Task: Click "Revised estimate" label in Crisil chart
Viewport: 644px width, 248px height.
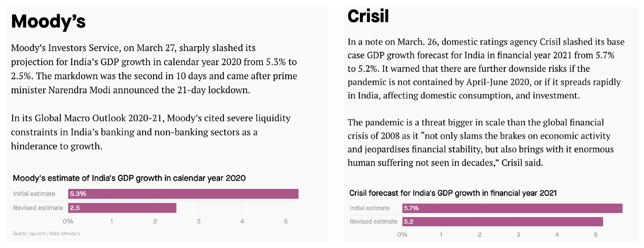Action: click(x=373, y=221)
